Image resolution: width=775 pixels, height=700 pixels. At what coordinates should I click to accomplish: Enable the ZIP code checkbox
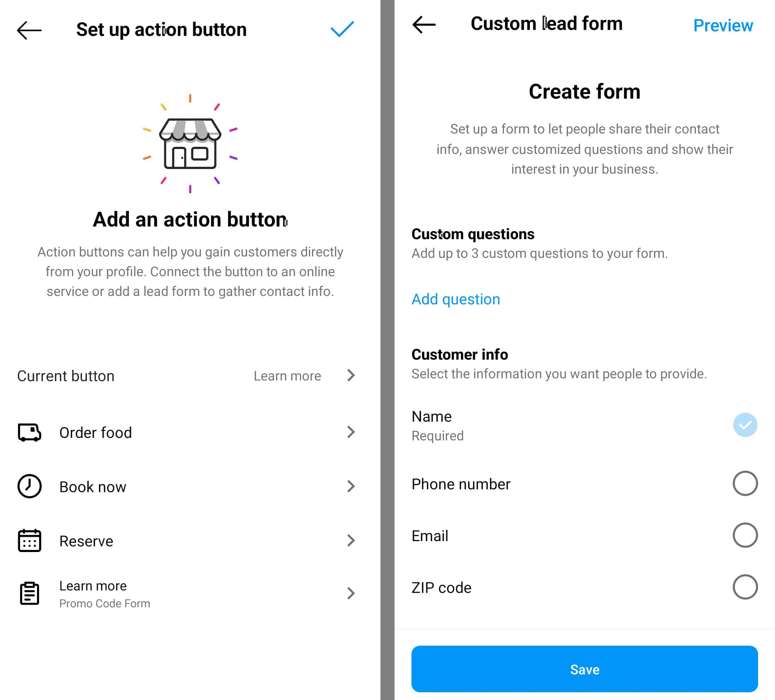click(x=743, y=586)
